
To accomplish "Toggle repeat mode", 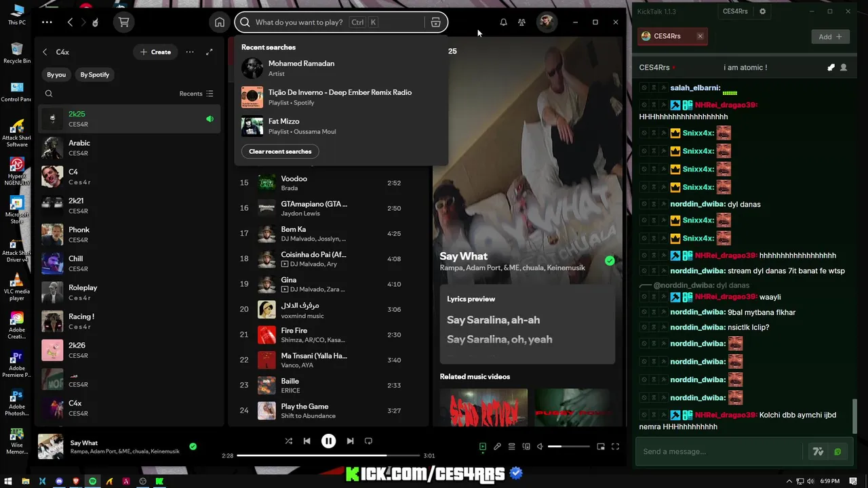I will [368, 441].
